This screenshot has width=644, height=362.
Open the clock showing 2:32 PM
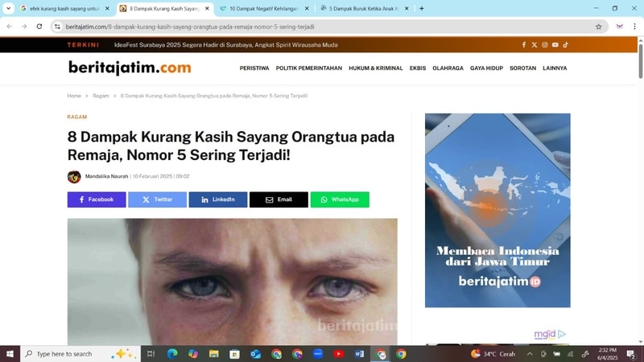click(x=608, y=354)
